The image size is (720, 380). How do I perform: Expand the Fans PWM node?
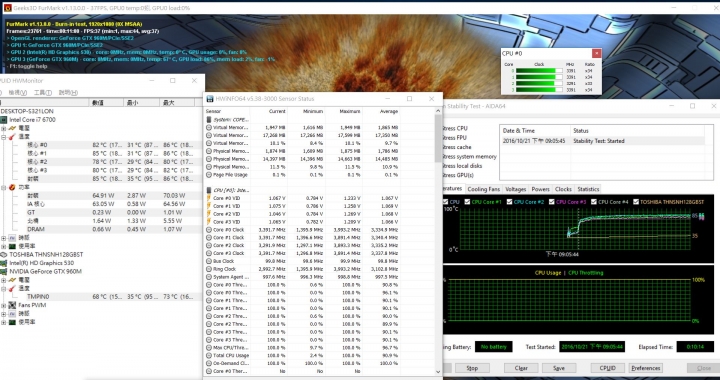(x=4, y=305)
